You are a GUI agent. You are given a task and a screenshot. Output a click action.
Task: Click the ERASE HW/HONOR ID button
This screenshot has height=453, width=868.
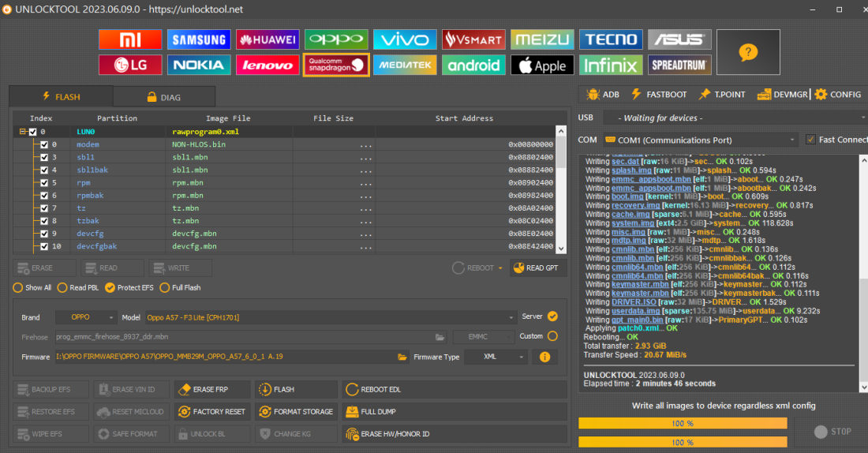pos(455,433)
